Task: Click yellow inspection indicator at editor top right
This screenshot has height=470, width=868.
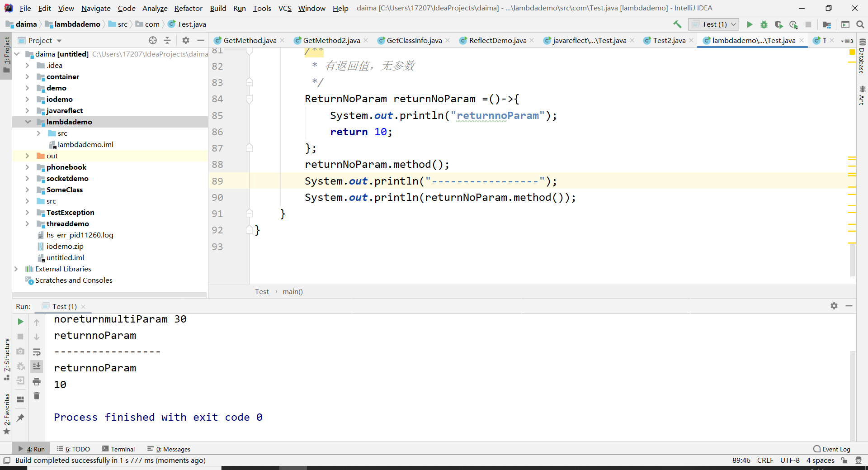Action: [x=852, y=52]
